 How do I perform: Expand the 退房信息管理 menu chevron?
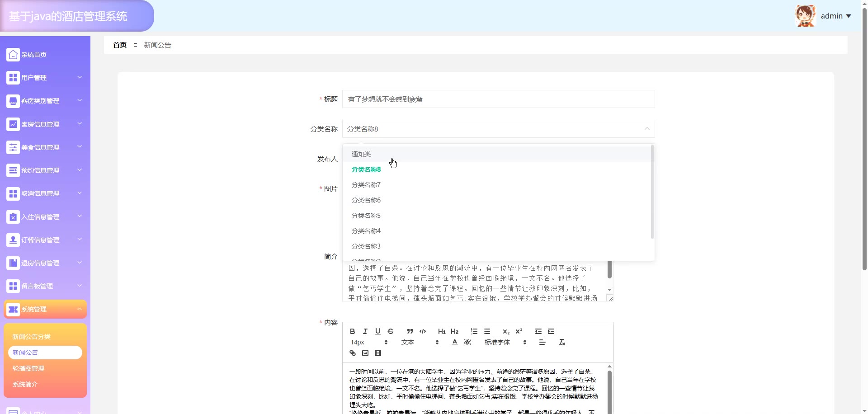pyautogui.click(x=80, y=263)
